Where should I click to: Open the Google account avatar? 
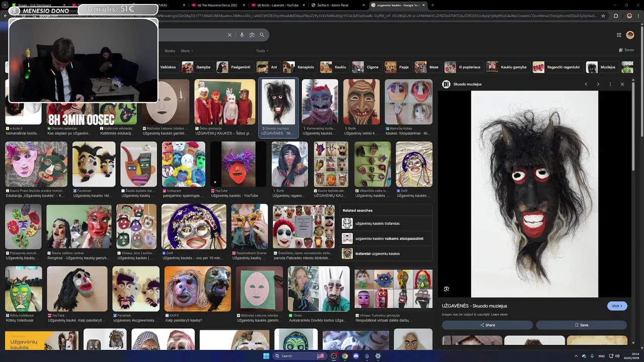coord(630,35)
